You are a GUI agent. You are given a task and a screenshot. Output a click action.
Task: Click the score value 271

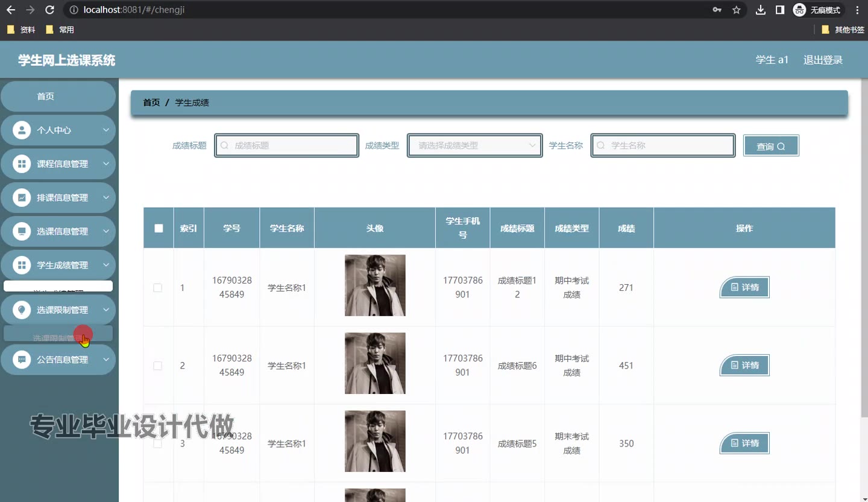tap(626, 288)
